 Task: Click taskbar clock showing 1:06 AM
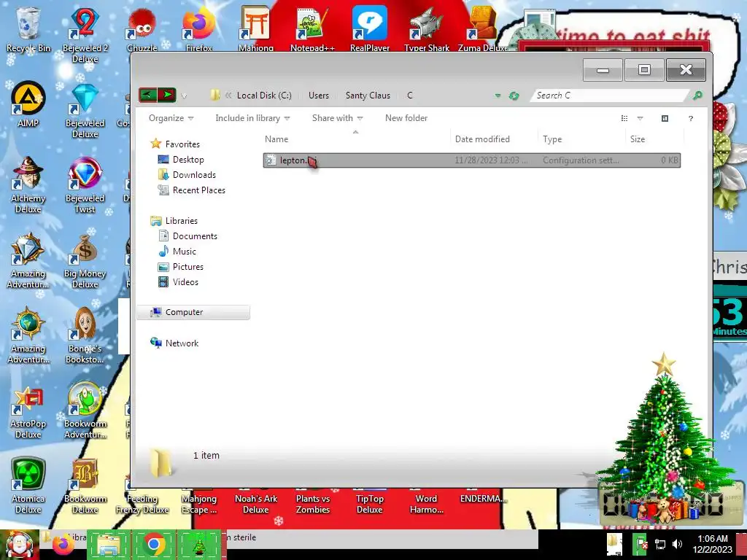(713, 544)
